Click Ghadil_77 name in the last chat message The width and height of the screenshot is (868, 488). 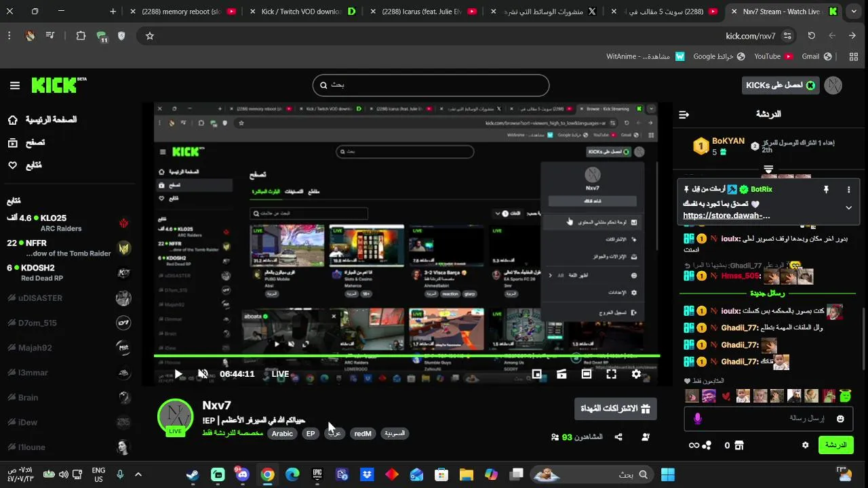(x=740, y=362)
